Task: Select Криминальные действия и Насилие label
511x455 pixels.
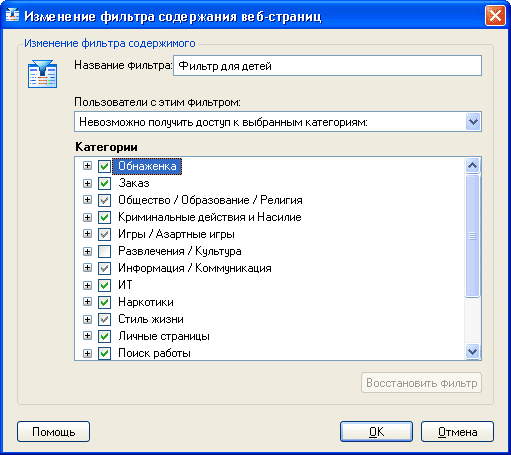Action: click(x=210, y=217)
